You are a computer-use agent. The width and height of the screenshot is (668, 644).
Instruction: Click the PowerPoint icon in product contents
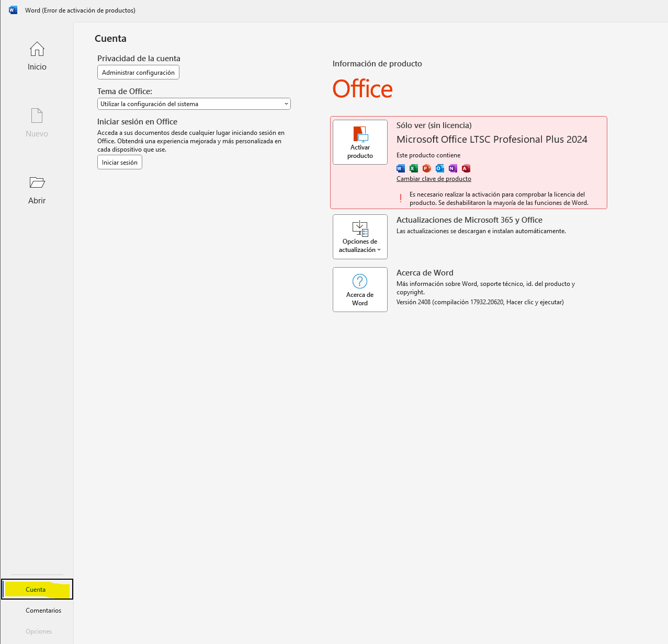point(427,168)
